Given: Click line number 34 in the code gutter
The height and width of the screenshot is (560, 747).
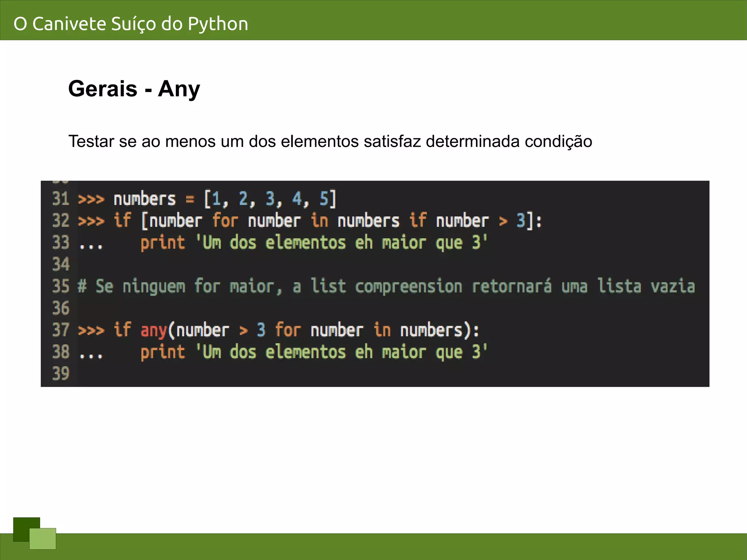Looking at the screenshot, I should point(61,264).
